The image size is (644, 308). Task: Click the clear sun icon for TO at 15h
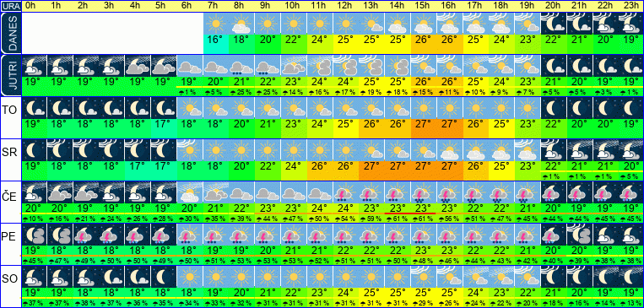coord(424,108)
